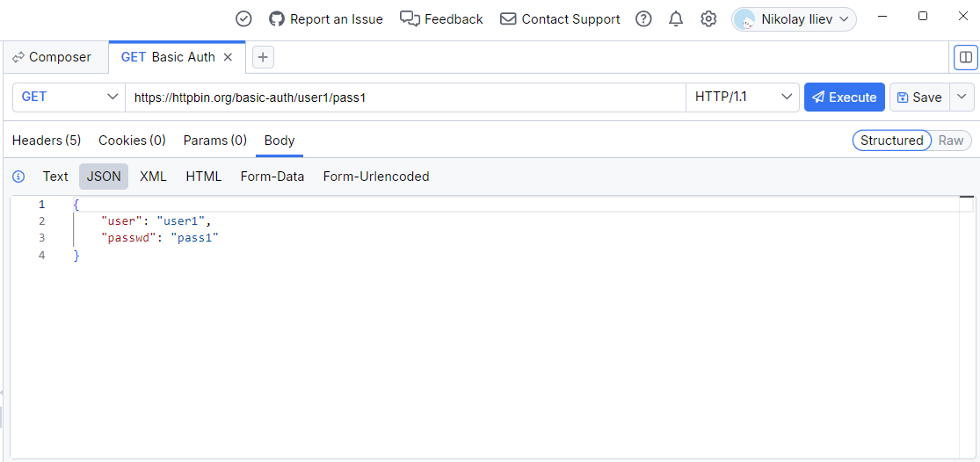
Task: Choose HTML body type
Action: [x=204, y=177]
